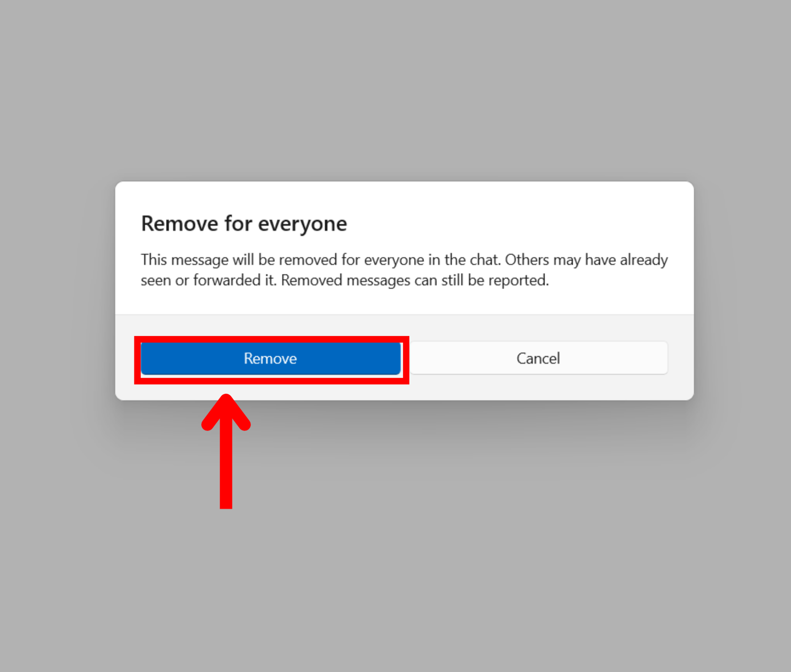Click the white "Remove" label text
The image size is (791, 672).
click(270, 358)
